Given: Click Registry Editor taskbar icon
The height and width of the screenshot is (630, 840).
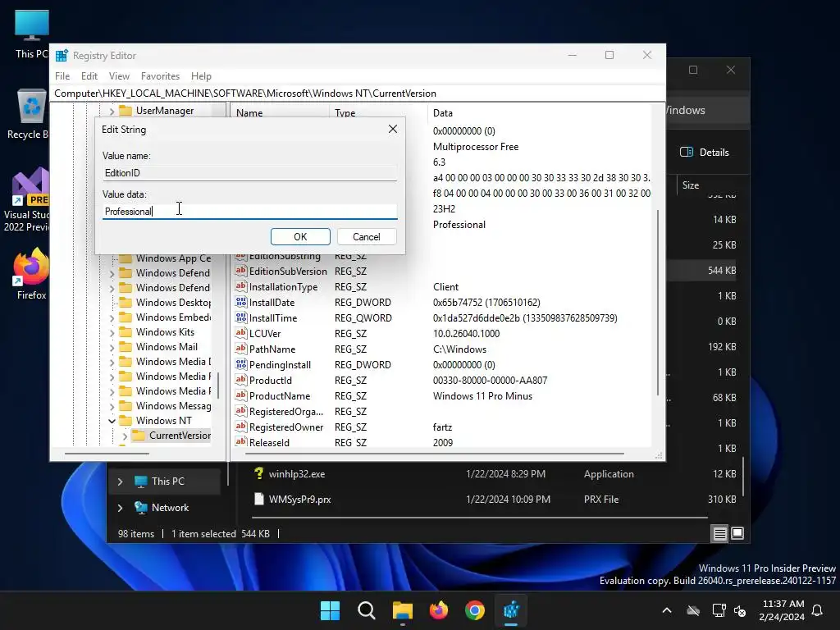Looking at the screenshot, I should [x=511, y=610].
